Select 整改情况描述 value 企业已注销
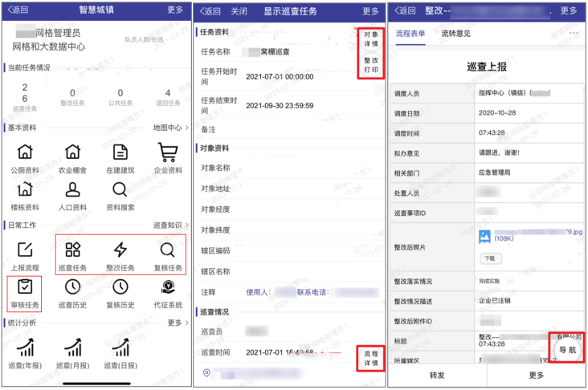 click(x=494, y=300)
